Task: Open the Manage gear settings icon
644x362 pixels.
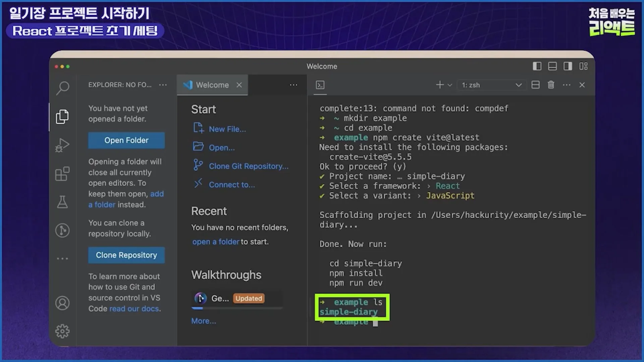Action: (x=62, y=331)
